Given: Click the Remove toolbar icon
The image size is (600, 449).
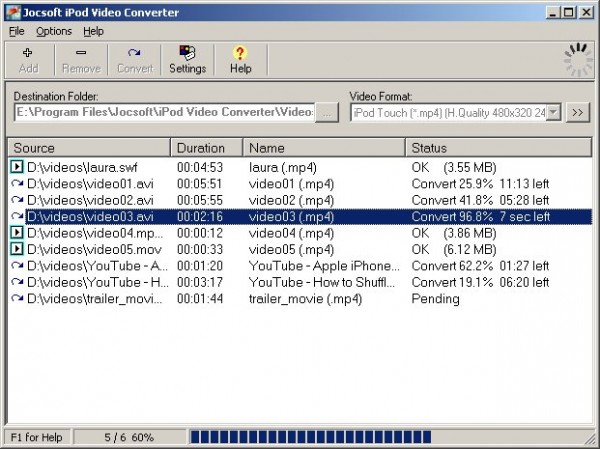Looking at the screenshot, I should 81,53.
